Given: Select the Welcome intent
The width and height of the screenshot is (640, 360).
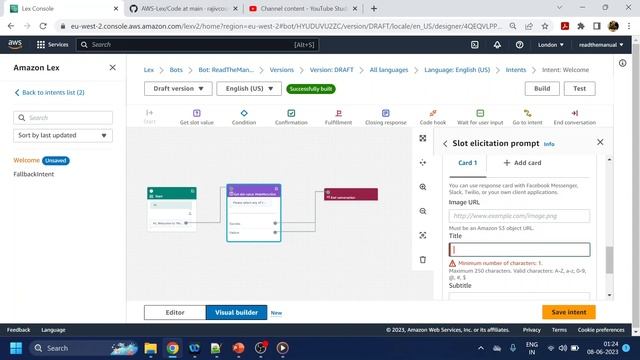Looking at the screenshot, I should tap(27, 160).
